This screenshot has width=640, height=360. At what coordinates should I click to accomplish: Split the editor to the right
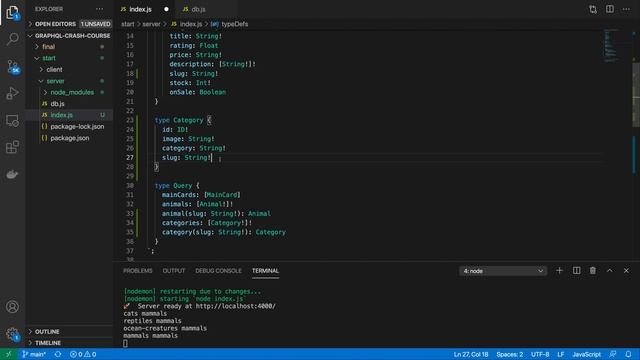click(609, 9)
